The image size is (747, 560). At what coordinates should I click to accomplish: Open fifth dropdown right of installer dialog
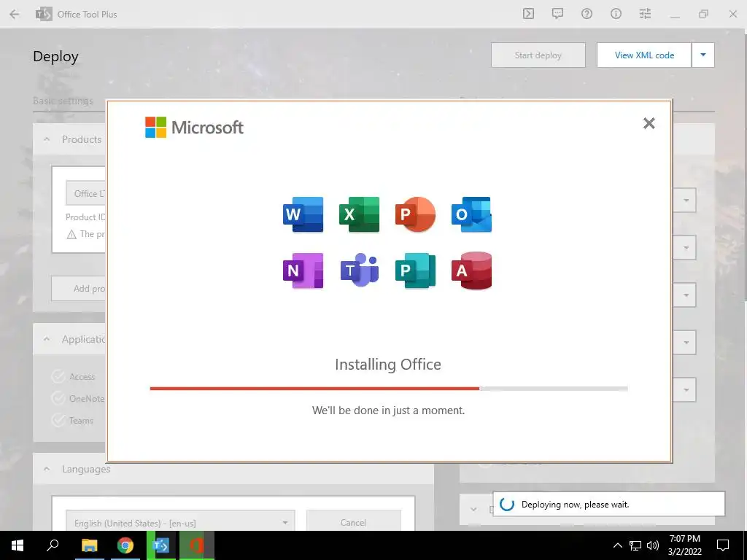tap(686, 389)
